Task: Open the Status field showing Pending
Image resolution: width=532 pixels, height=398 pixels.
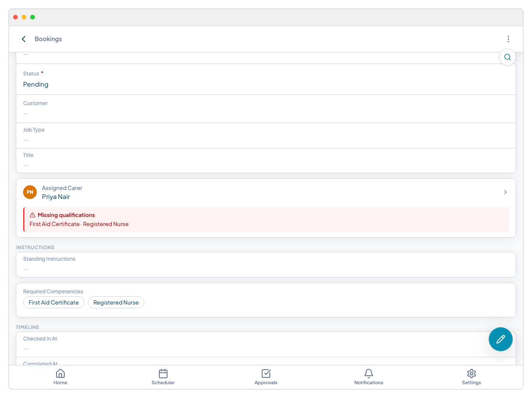Action: [x=266, y=79]
